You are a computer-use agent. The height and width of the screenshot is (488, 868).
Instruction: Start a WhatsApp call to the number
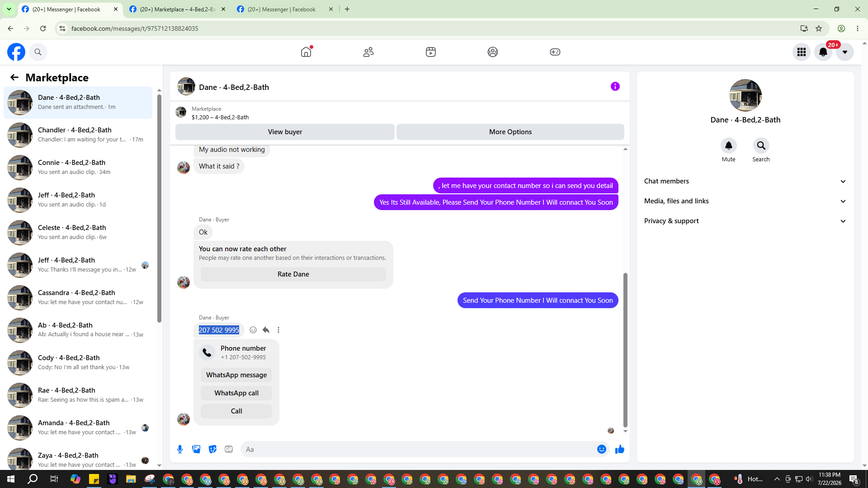pos(236,393)
